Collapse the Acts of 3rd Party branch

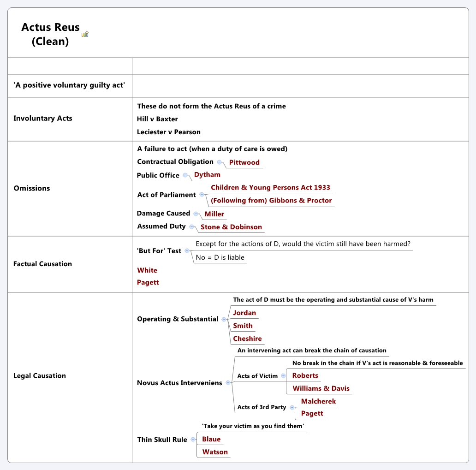tap(292, 407)
